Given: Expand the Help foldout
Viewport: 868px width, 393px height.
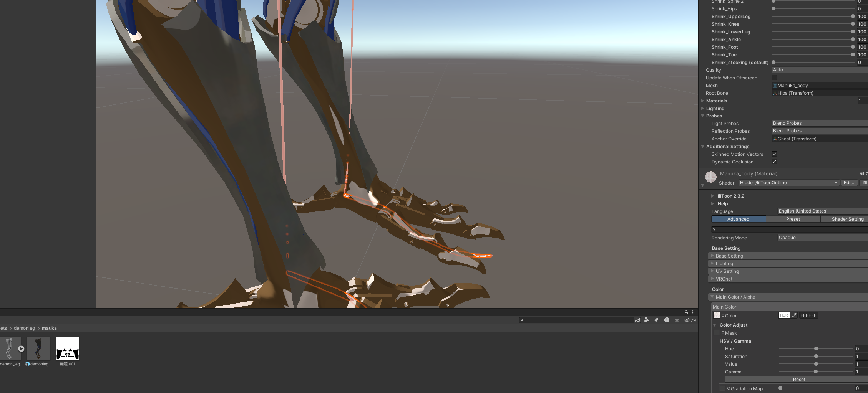Looking at the screenshot, I should coord(713,203).
